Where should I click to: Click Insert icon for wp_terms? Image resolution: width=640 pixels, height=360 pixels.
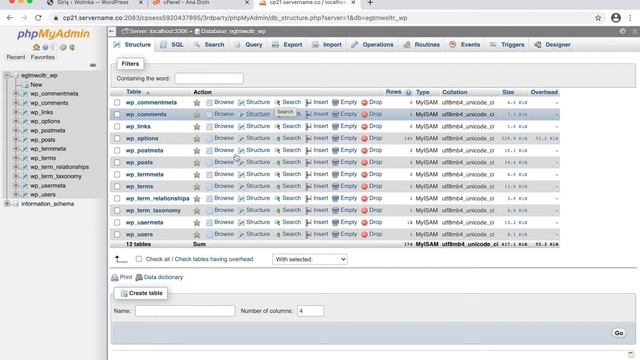pos(309,187)
